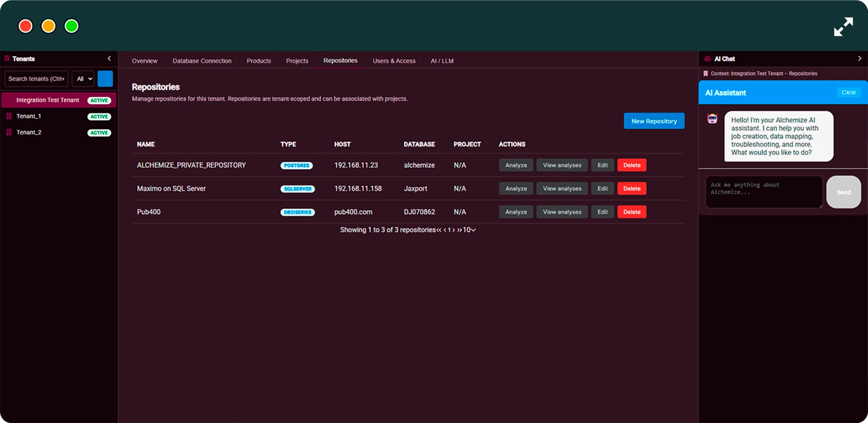The image size is (868, 423).
Task: Click the Tenants header bookmark icon
Action: point(7,58)
